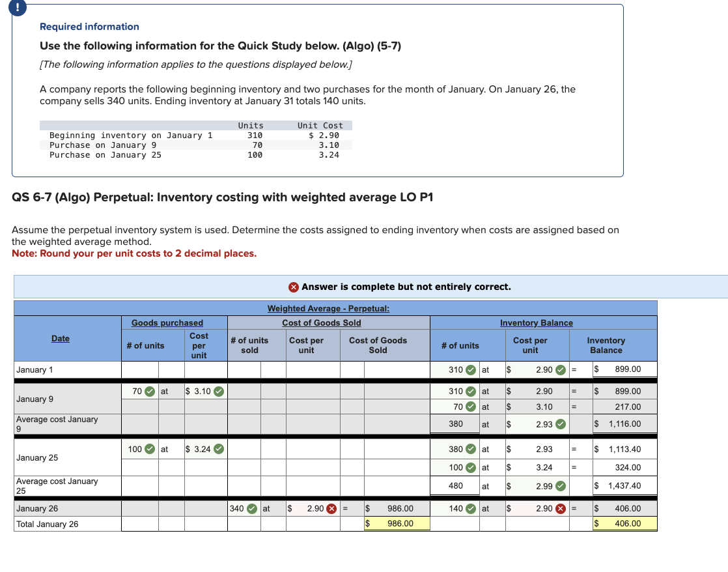
Task: Click the 'Average cost January 9' row label
Action: 57,423
